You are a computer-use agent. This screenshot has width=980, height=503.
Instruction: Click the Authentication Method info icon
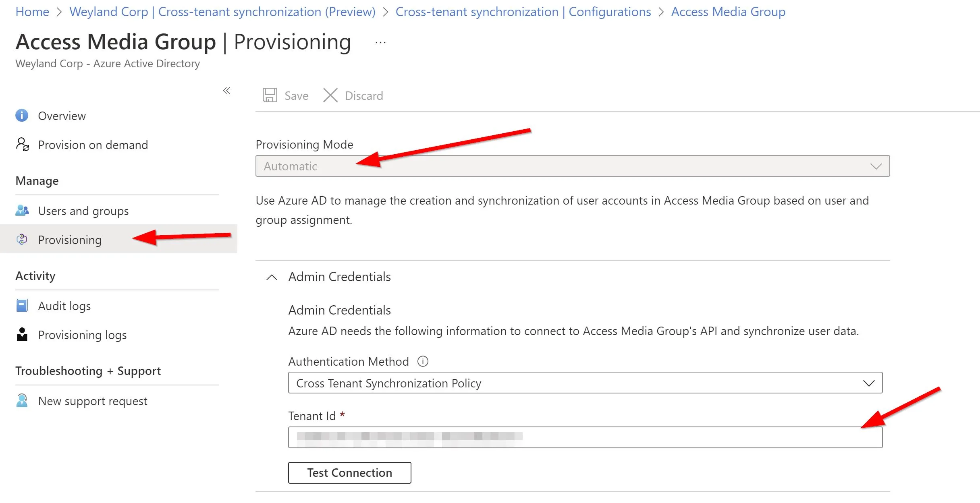(423, 361)
